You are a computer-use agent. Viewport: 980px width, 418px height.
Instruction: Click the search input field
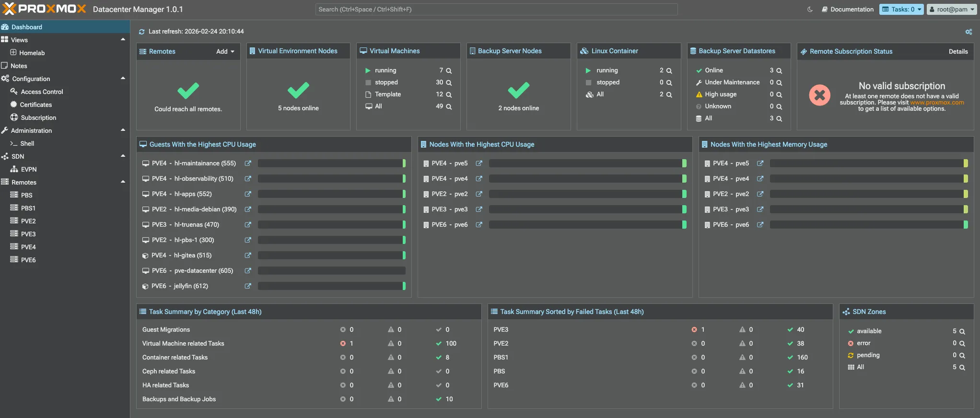(496, 9)
